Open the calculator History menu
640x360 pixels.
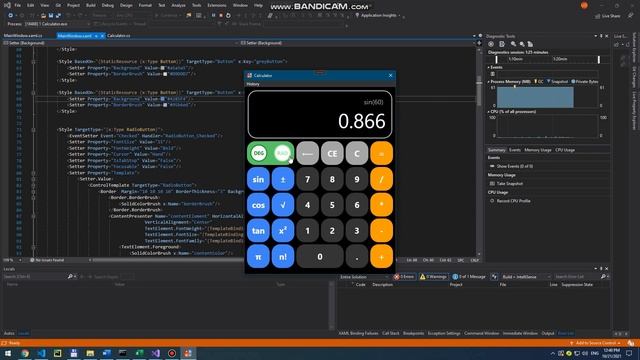[253, 84]
